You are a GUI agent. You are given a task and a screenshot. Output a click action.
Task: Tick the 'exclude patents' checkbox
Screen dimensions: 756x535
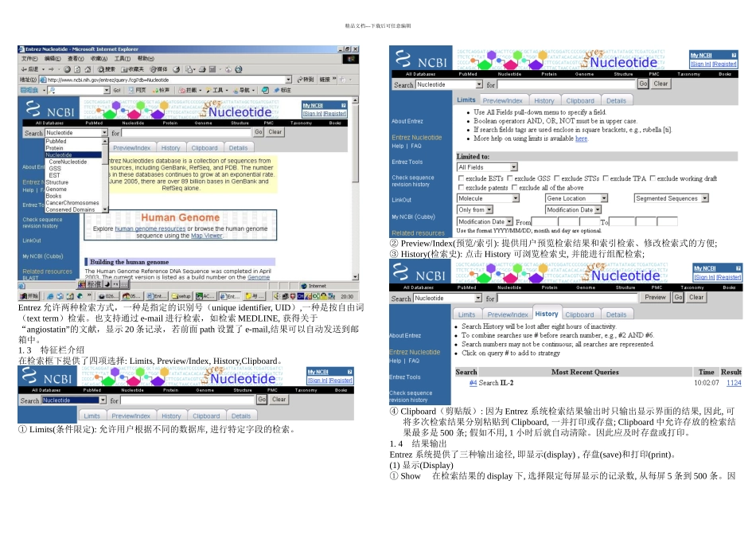(x=461, y=188)
